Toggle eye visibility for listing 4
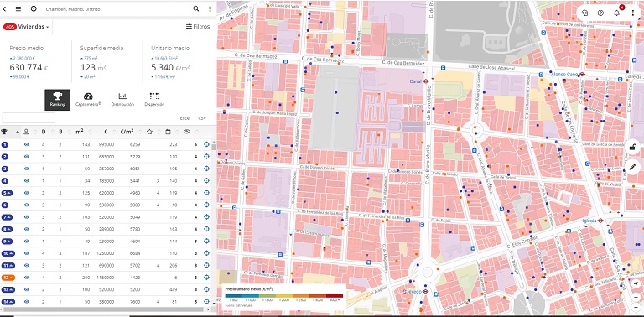The width and height of the screenshot is (644, 317). tap(27, 180)
